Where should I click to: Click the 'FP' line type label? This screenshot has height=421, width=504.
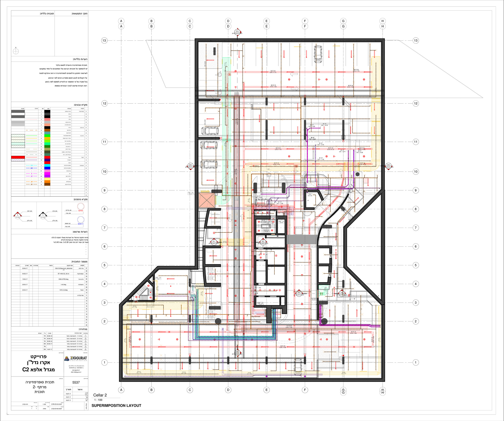click(x=32, y=184)
